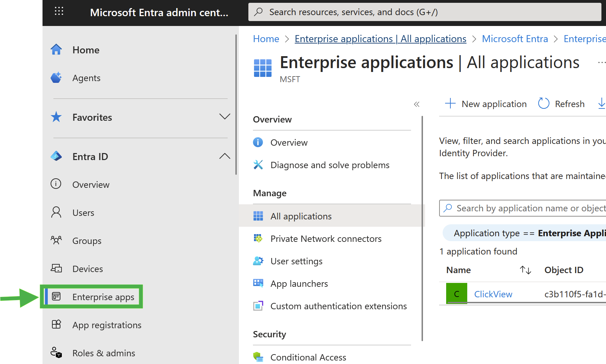Click the Microsoft Entra admin center title

(159, 13)
